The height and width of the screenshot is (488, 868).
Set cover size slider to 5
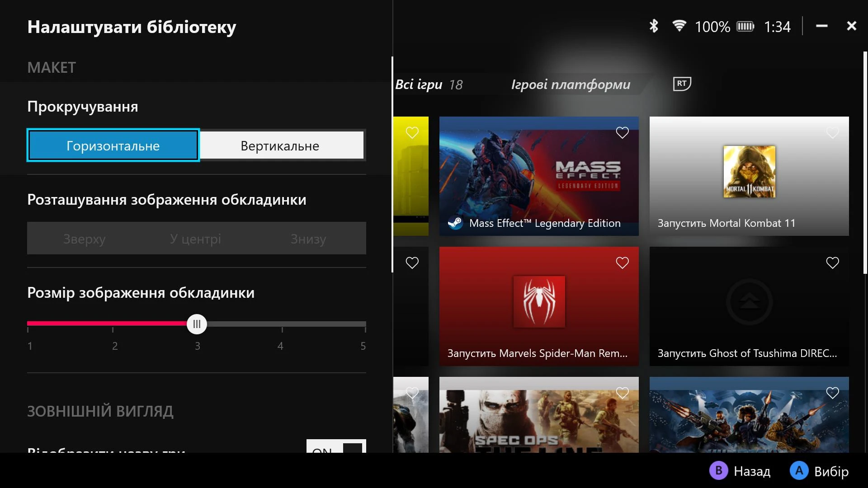365,324
